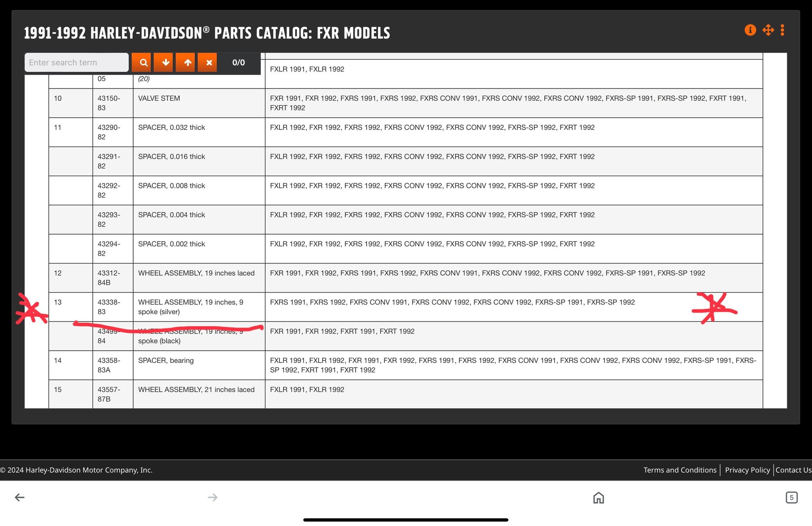Select part number 43338-83 cell

tap(109, 307)
